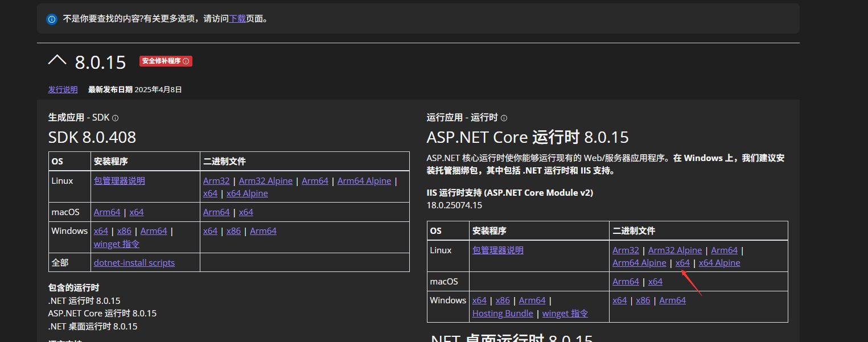Screen dimensions: 868x342
Task: Select the ASP.NET Core 运行时 8.0.15 heading
Action: click(528, 137)
